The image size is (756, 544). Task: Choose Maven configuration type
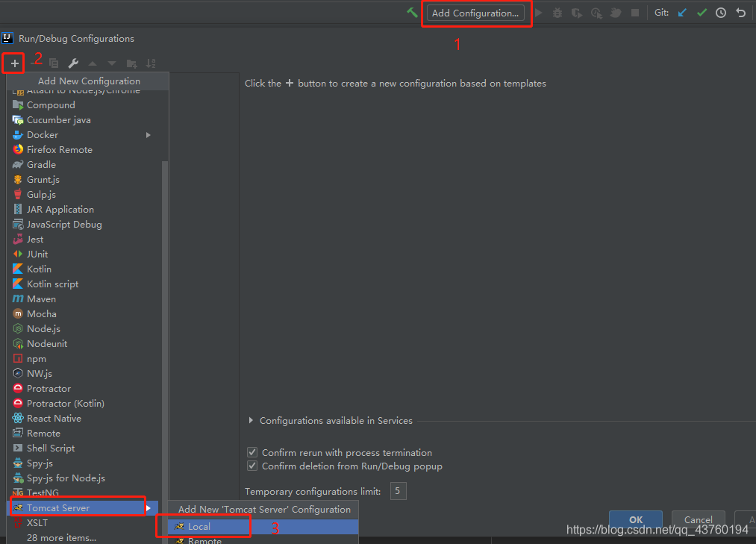[x=81, y=299]
